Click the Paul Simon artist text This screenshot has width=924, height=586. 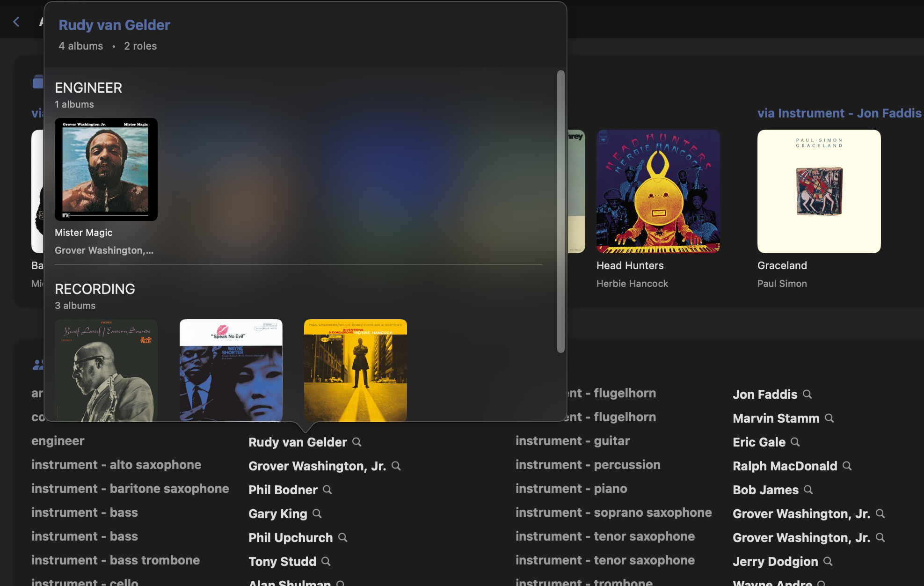pos(782,283)
